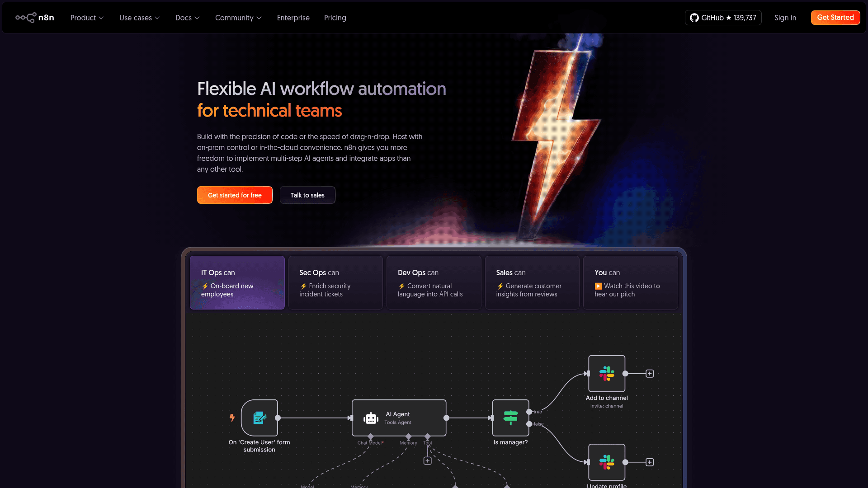Click plus icon after 'Add to channel' node

click(x=650, y=374)
